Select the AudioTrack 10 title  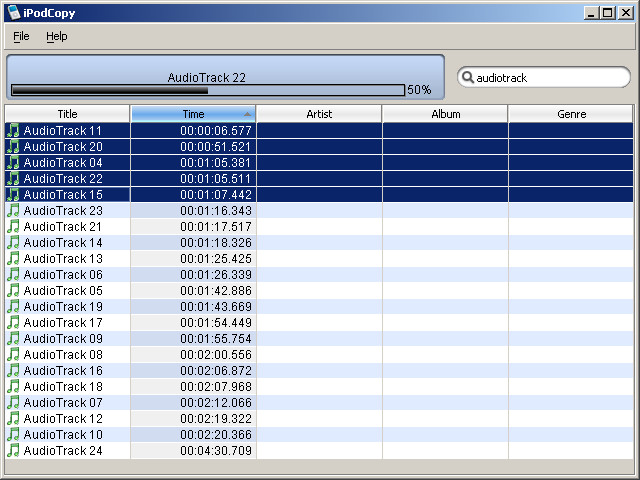(63, 435)
